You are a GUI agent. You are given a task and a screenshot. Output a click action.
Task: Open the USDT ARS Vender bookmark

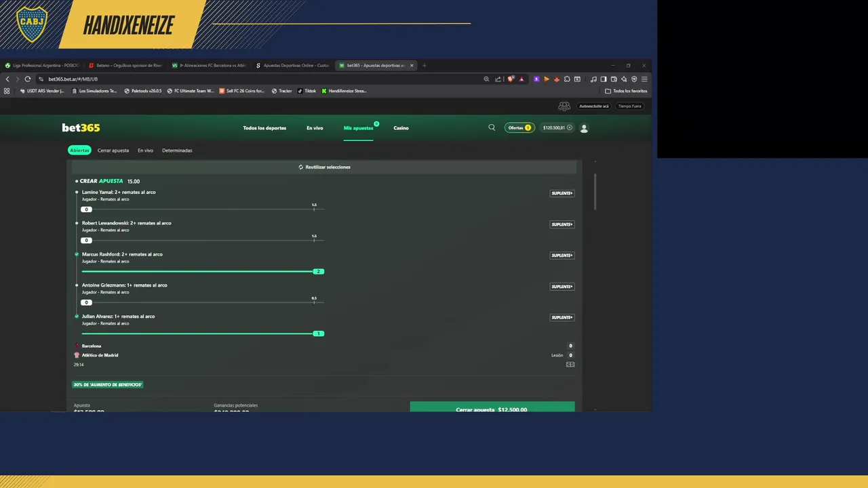pyautogui.click(x=42, y=91)
